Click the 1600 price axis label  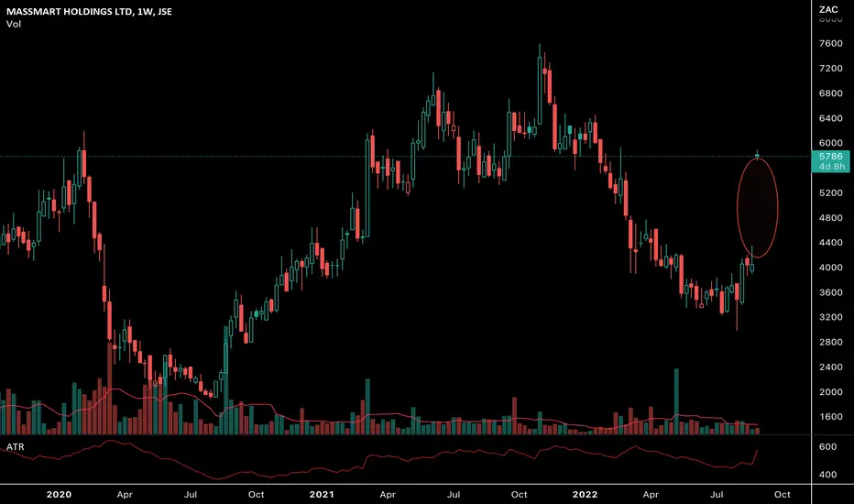pos(830,417)
